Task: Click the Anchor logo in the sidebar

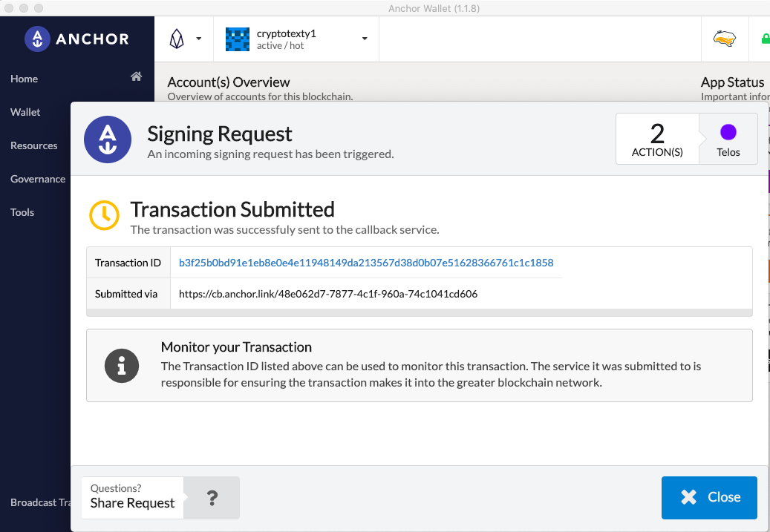Action: click(x=77, y=39)
